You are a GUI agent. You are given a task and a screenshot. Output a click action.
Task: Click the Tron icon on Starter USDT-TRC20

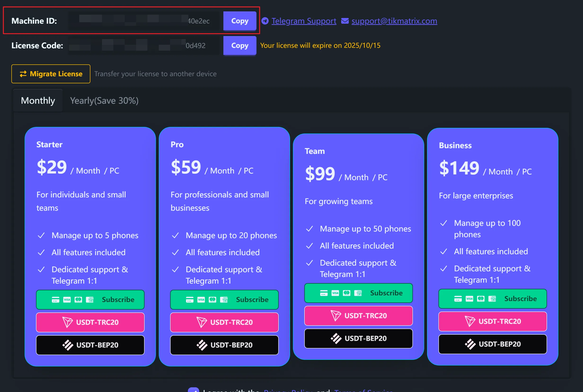pos(67,322)
